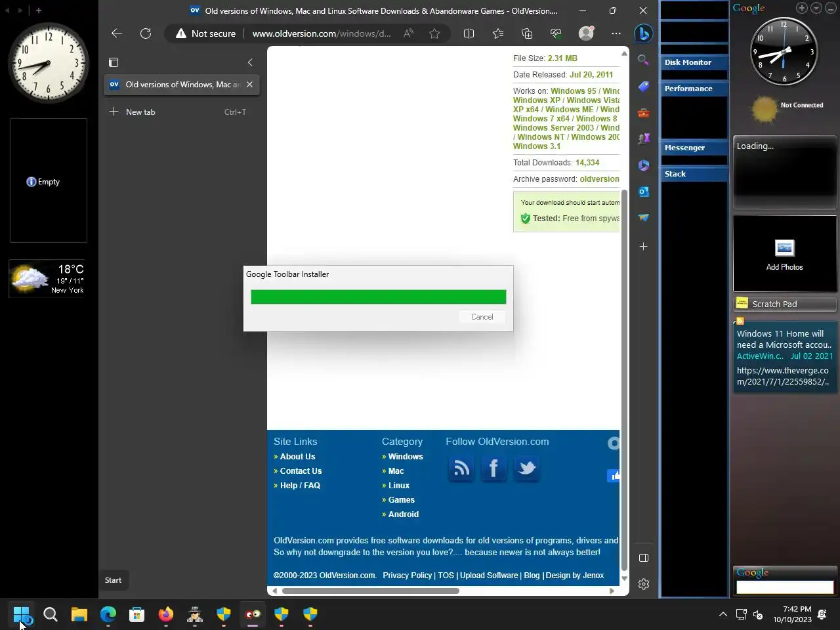Open sidebar Shopping tag icon

644,87
